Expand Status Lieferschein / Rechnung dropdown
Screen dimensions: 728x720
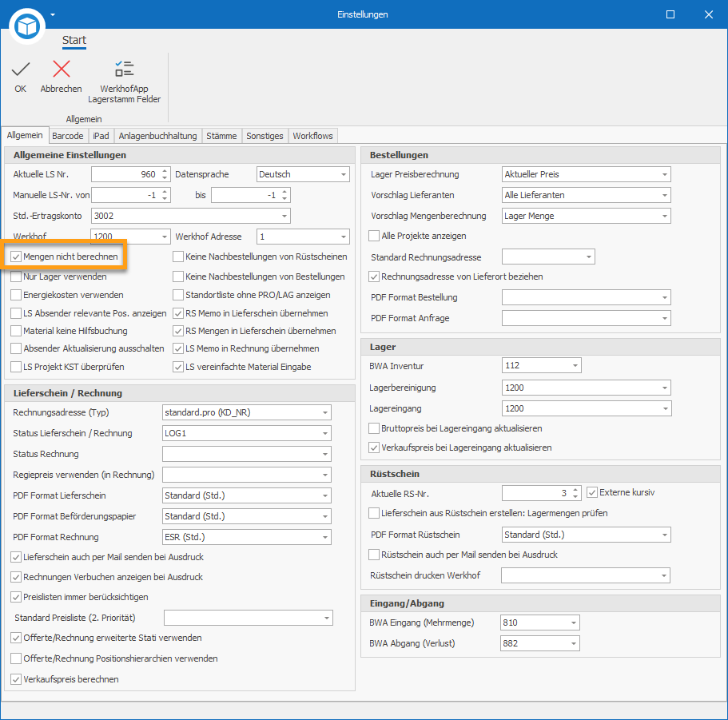coord(325,433)
